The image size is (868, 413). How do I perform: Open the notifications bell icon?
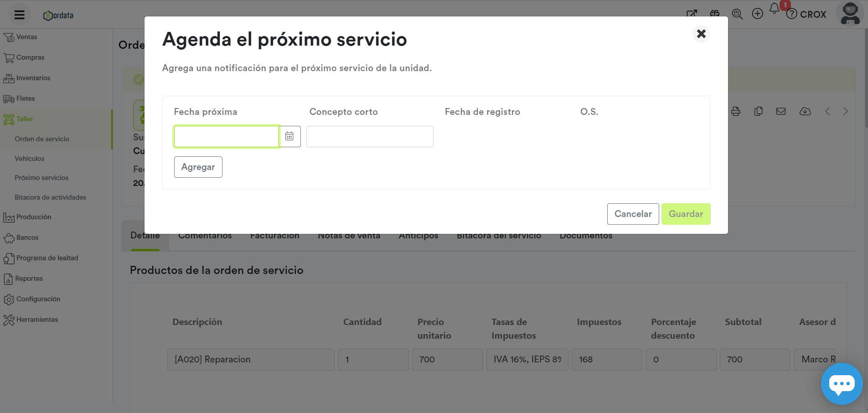tap(774, 9)
